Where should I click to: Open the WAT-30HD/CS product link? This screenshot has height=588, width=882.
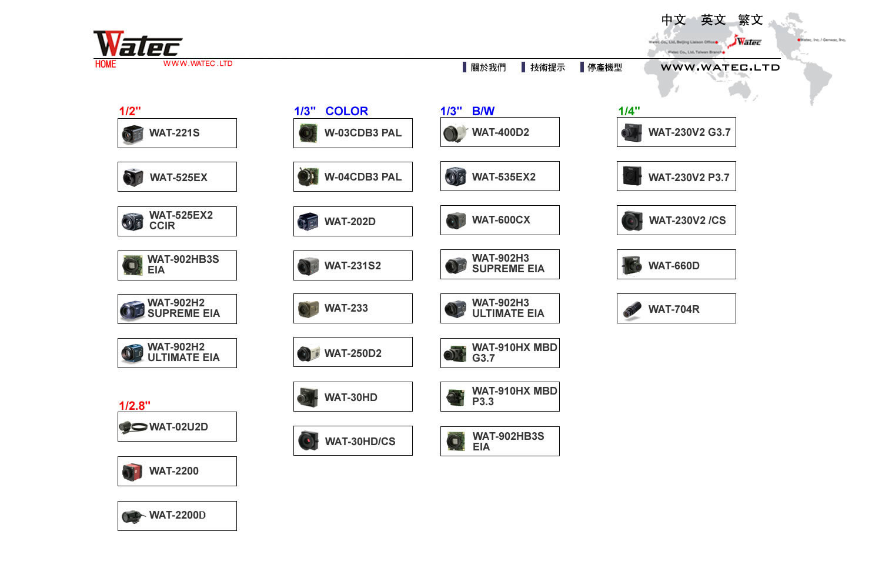[360, 442]
